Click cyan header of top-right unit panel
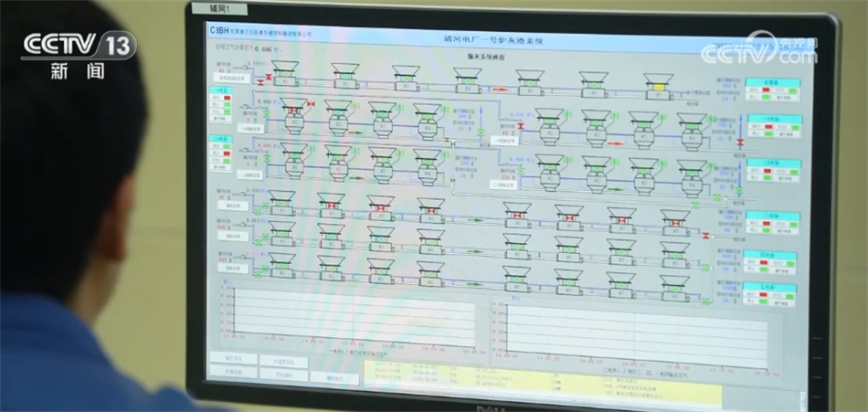Screen dimensions: 868x412 coord(771,82)
